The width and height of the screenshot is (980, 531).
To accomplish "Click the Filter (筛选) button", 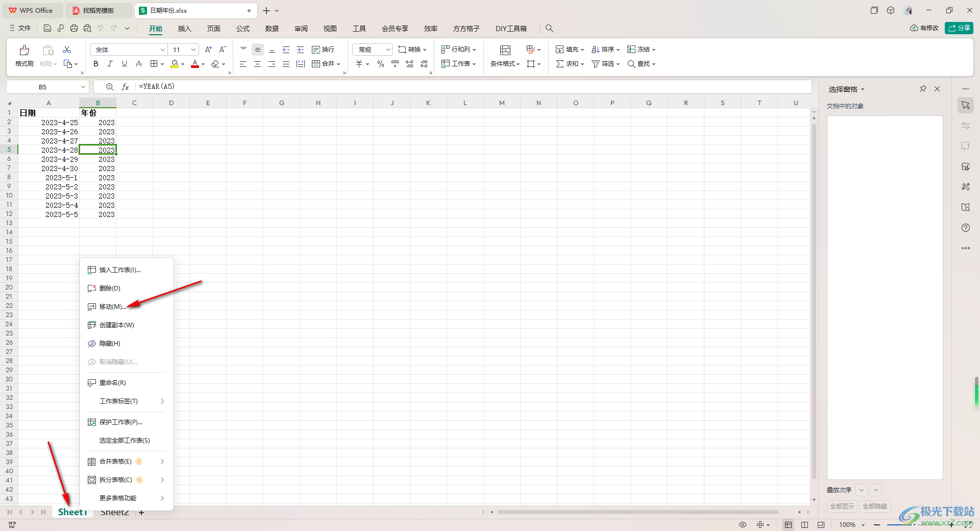I will click(605, 64).
